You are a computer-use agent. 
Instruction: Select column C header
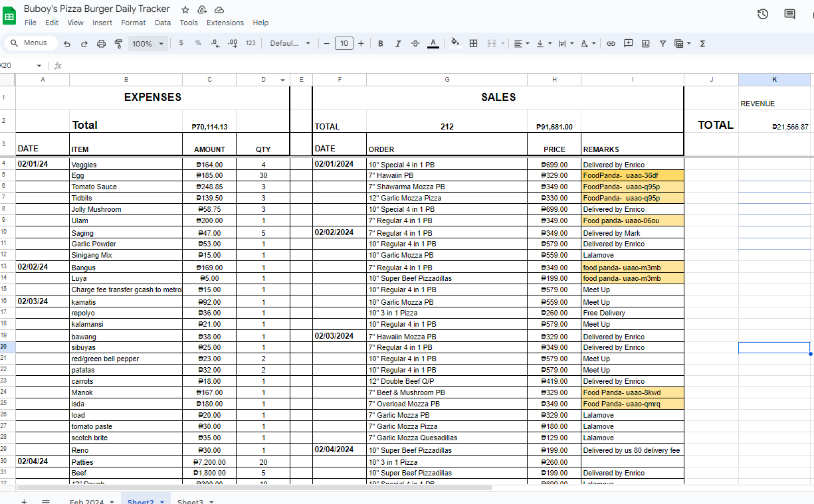click(209, 80)
